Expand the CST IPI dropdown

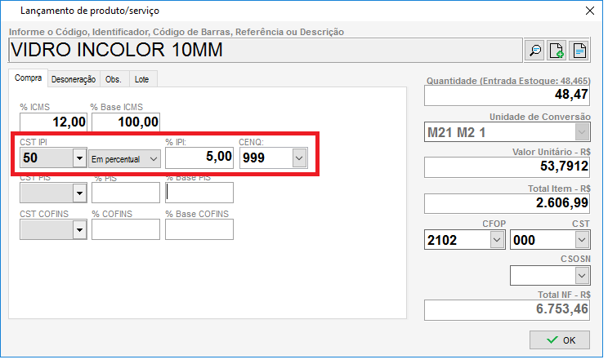tap(79, 158)
